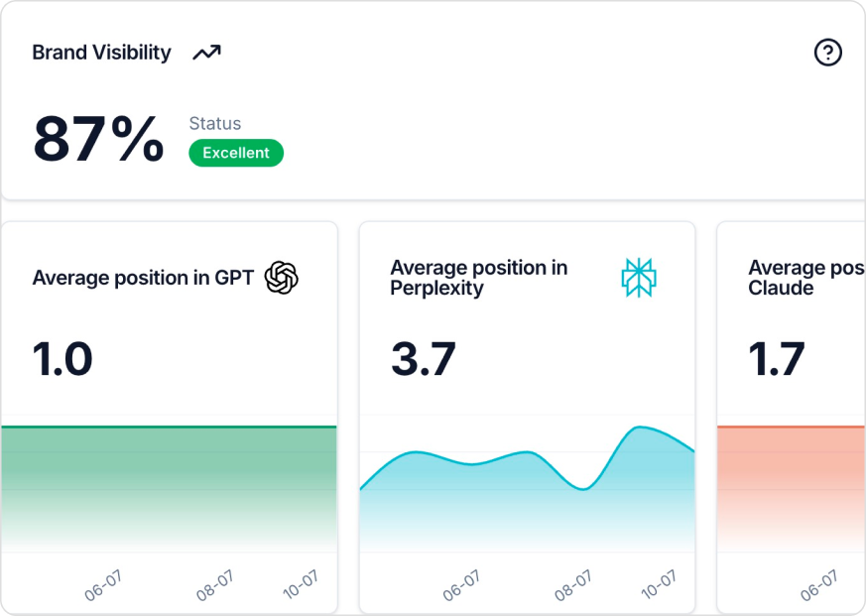Viewport: 866px width, 616px height.
Task: Select the 08-07 date on Perplexity chart
Action: coord(572,586)
